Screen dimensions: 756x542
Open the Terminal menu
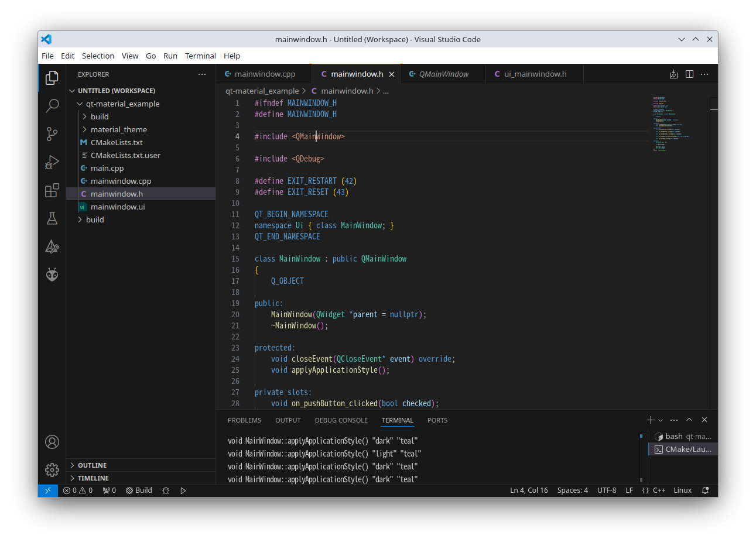pos(200,56)
